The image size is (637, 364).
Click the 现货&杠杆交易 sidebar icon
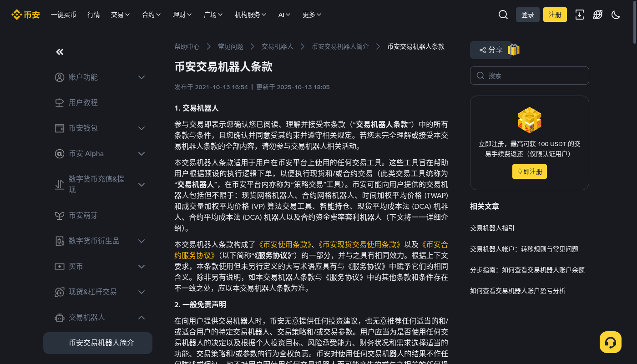pos(60,292)
